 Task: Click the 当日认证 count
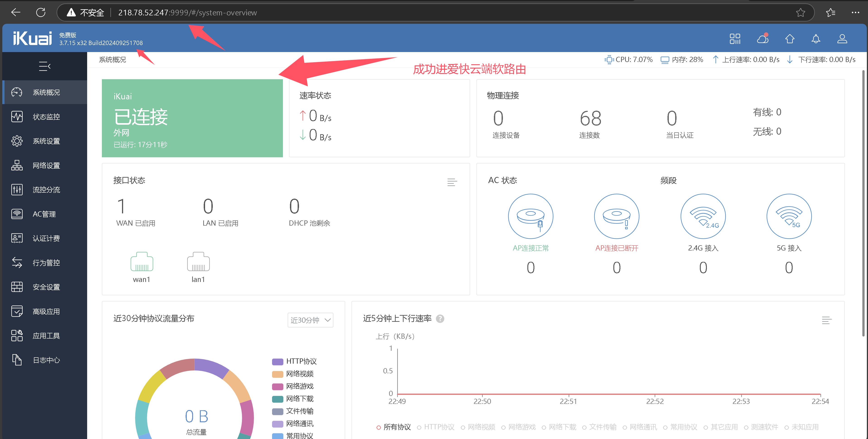672,118
